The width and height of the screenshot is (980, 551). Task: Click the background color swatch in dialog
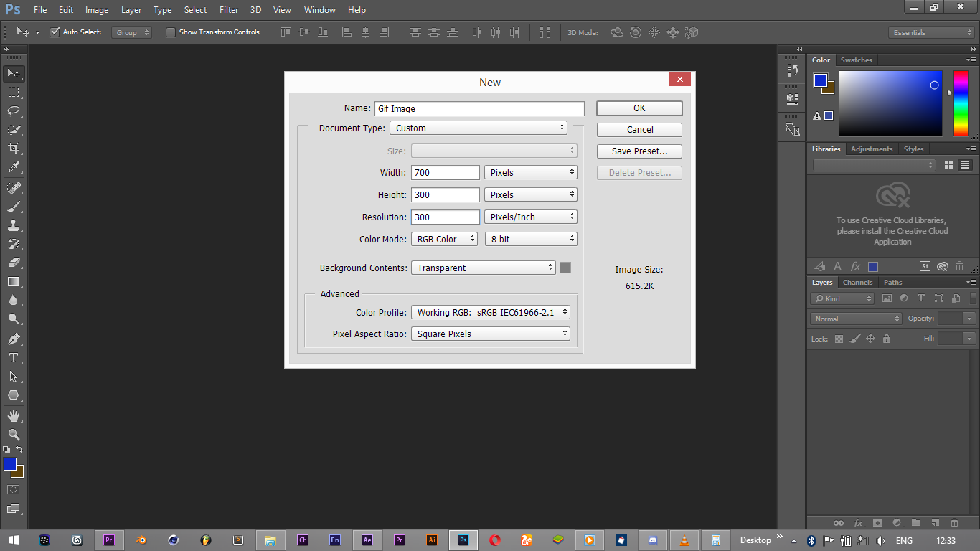pyautogui.click(x=565, y=268)
